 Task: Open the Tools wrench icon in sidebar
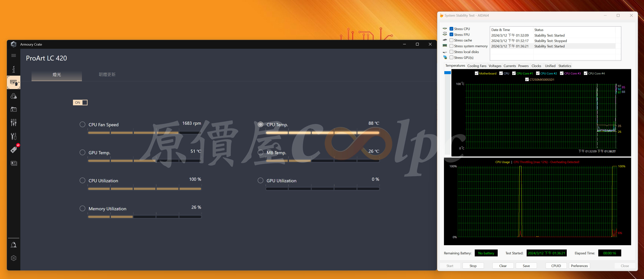point(14,136)
